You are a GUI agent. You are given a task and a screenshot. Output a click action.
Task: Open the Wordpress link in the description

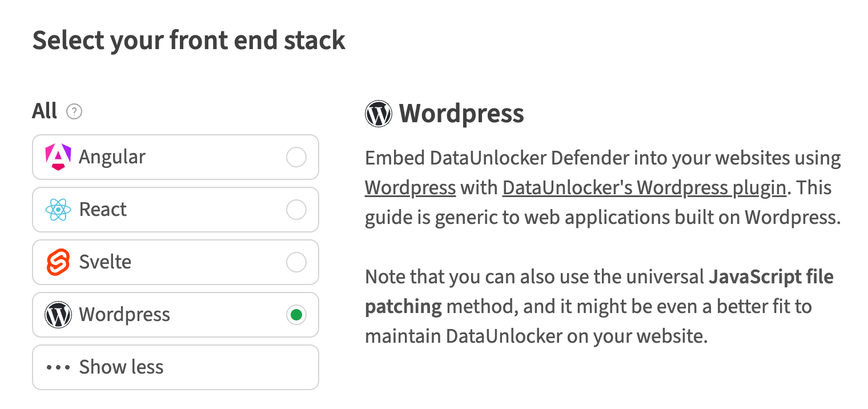point(410,187)
